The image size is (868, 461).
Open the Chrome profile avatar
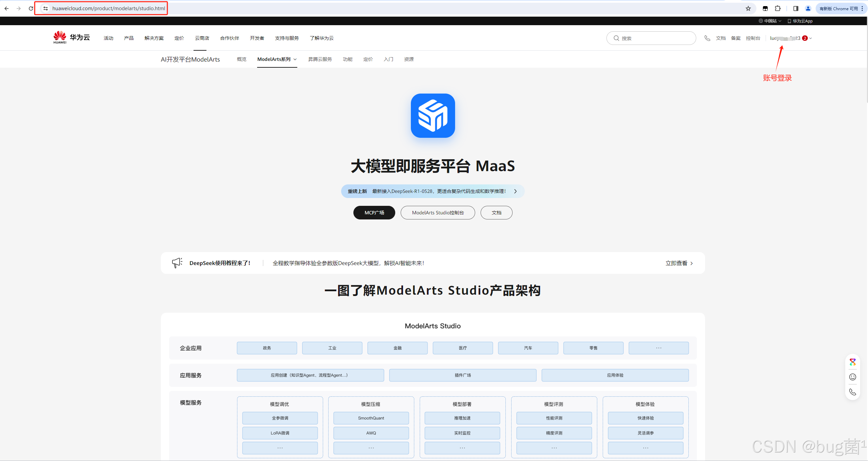click(808, 9)
